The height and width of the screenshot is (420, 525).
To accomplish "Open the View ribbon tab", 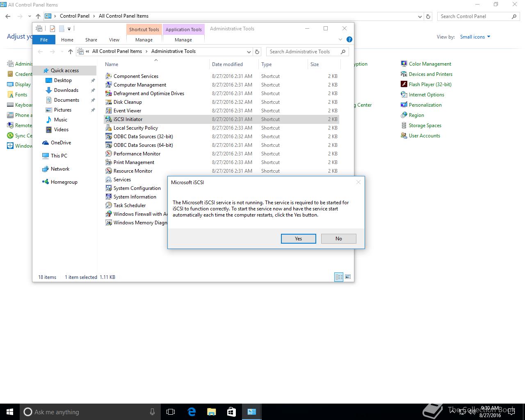I will (x=114, y=40).
